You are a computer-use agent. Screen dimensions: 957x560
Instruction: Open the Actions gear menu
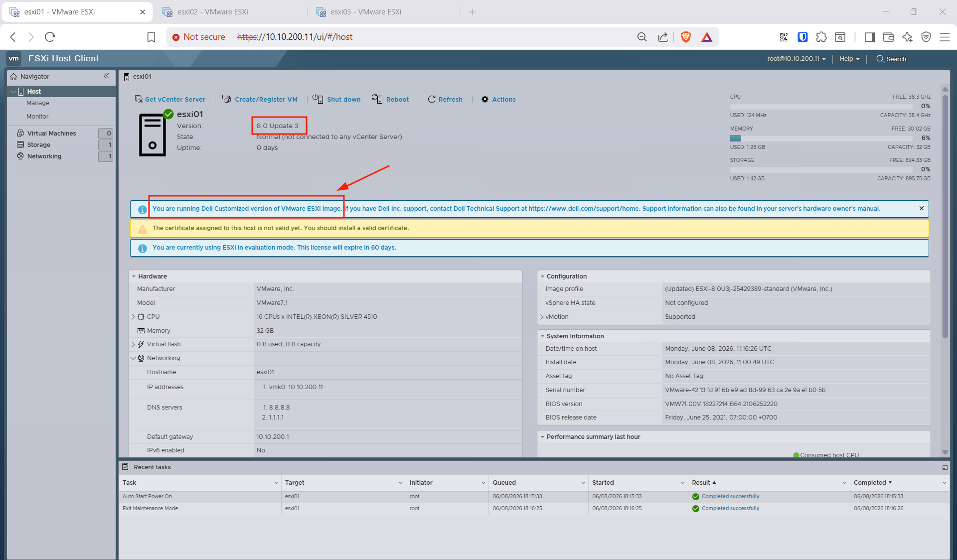[498, 99]
